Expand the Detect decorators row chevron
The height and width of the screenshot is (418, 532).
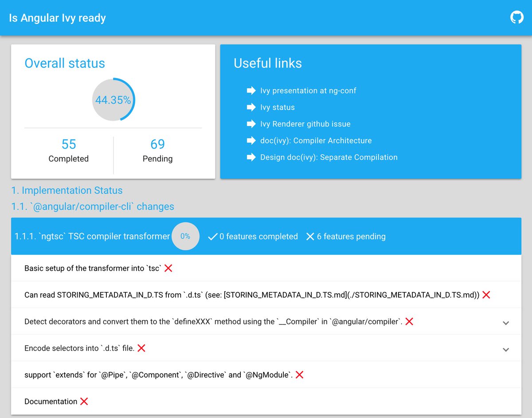click(506, 323)
